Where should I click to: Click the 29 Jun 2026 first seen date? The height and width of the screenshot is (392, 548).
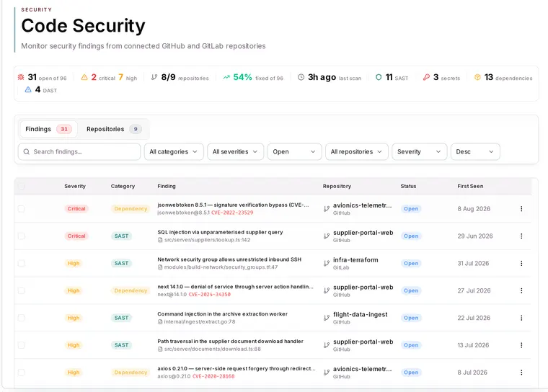[x=475, y=236]
